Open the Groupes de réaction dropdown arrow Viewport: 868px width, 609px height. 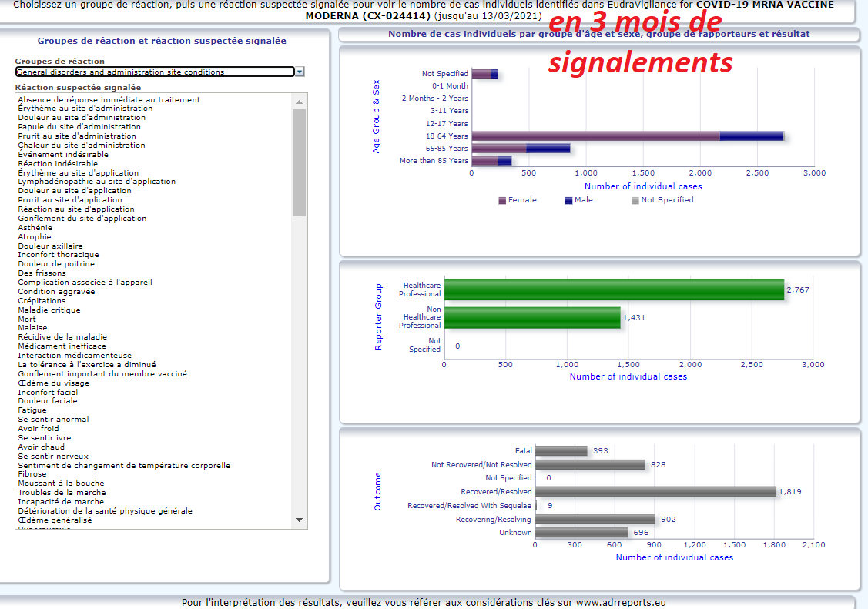coord(300,72)
